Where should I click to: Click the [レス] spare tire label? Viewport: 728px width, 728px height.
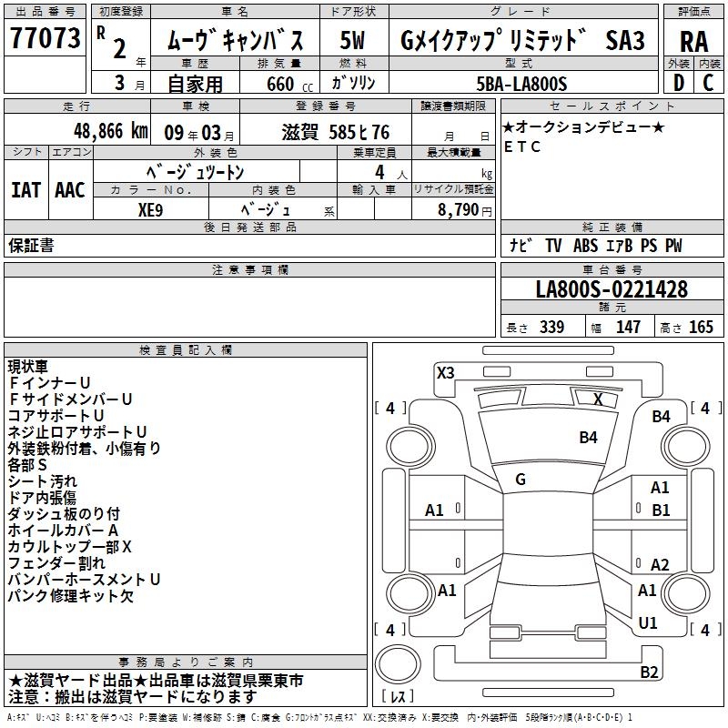coord(398,697)
